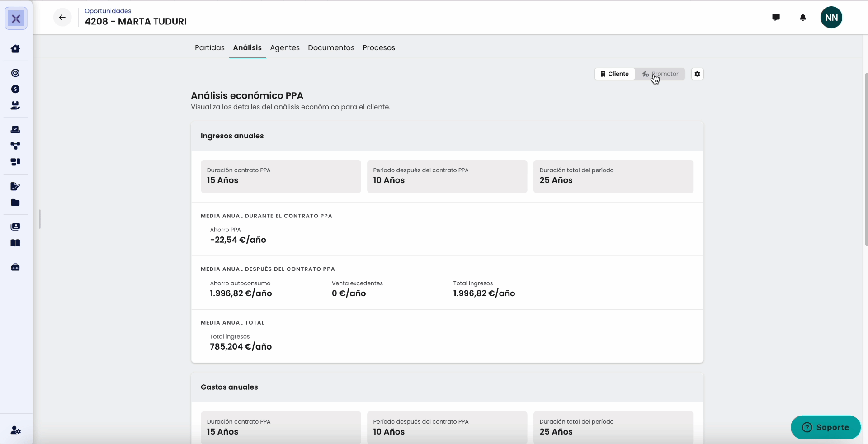
Task: Click the Ahorro PPA value -22,54 €/año
Action: point(238,240)
